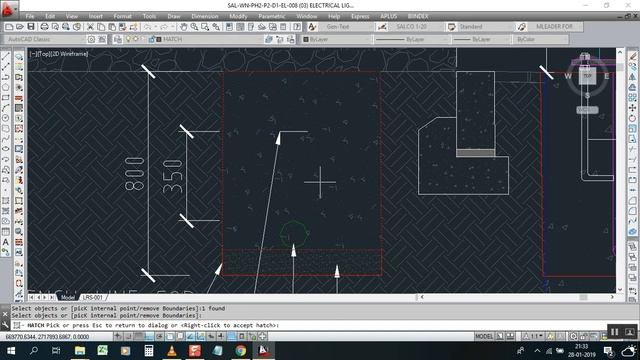Open the File menu
Image resolution: width=640 pixels, height=360 pixels.
30,16
